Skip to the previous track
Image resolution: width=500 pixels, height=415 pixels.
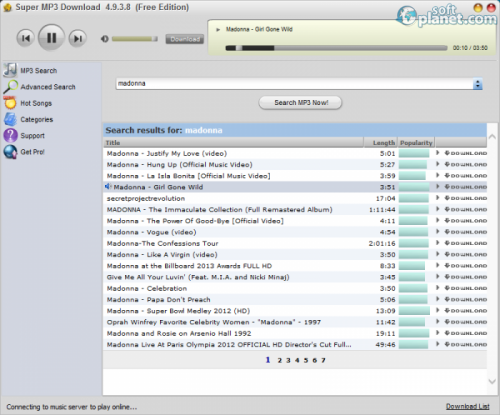coord(25,38)
